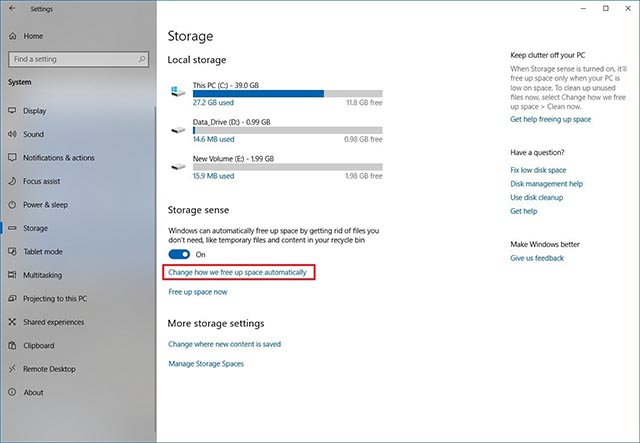Click Manage Storage Spaces link
This screenshot has height=443, width=640.
tap(206, 364)
